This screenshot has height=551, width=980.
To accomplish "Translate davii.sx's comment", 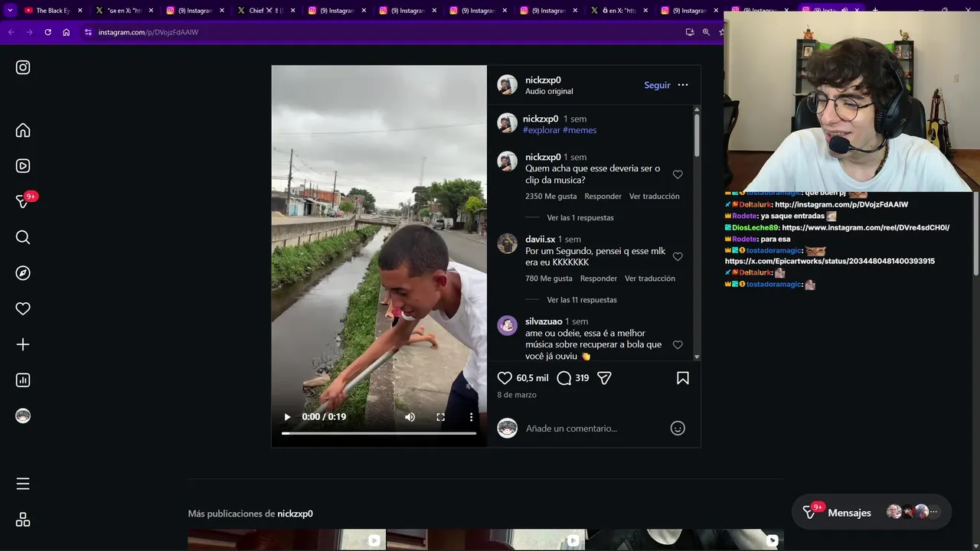I will point(649,279).
